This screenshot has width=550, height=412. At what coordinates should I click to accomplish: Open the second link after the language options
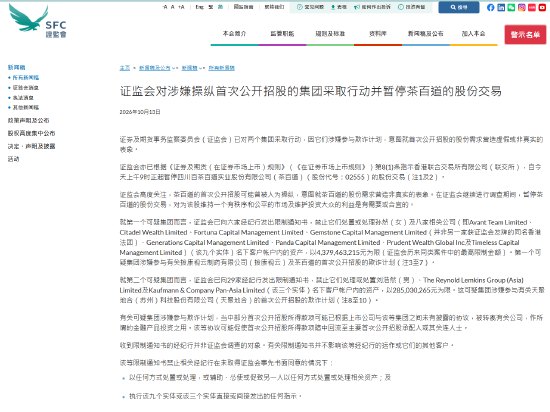[274, 7]
